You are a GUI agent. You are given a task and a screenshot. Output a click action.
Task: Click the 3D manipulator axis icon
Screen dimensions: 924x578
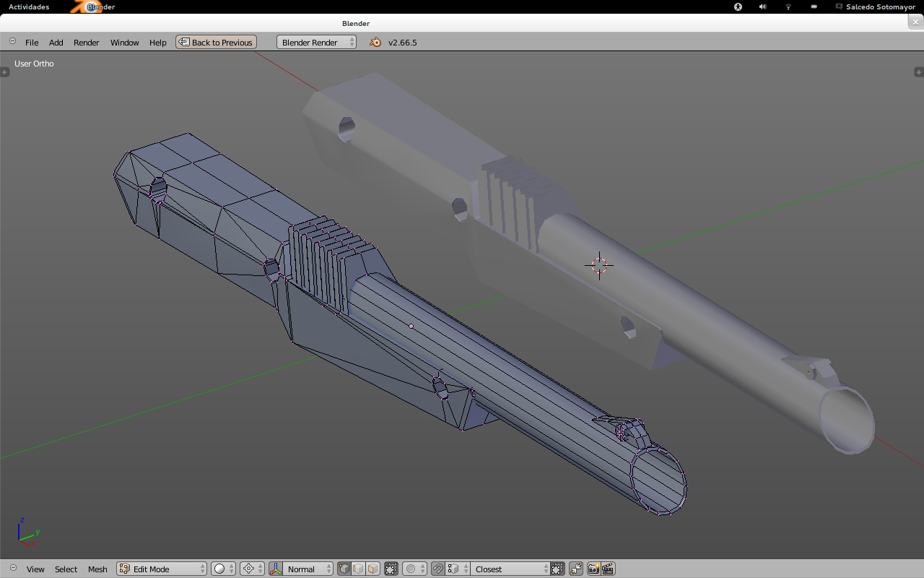[x=276, y=569]
